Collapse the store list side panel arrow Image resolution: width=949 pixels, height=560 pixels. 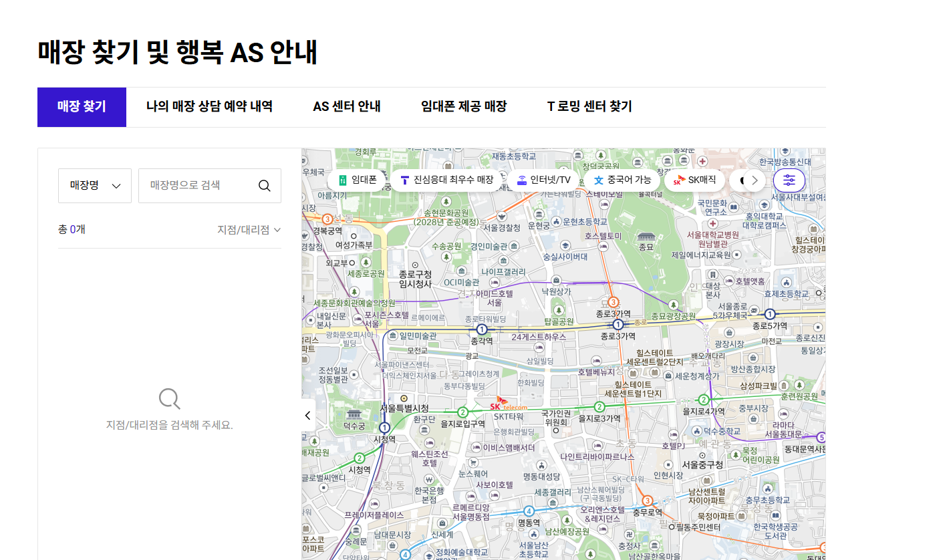pyautogui.click(x=308, y=416)
